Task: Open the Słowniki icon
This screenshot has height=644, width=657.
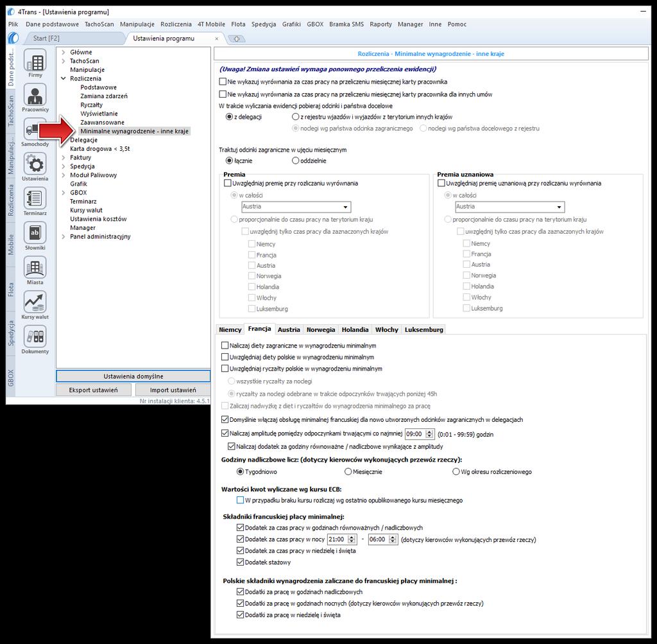Action: click(35, 232)
